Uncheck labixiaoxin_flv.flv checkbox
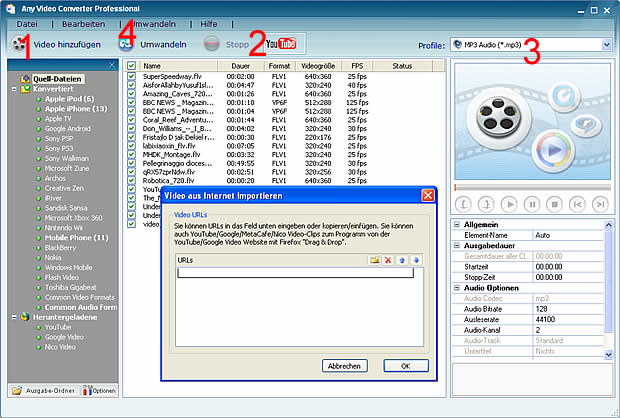The height and width of the screenshot is (418, 620). [x=132, y=146]
